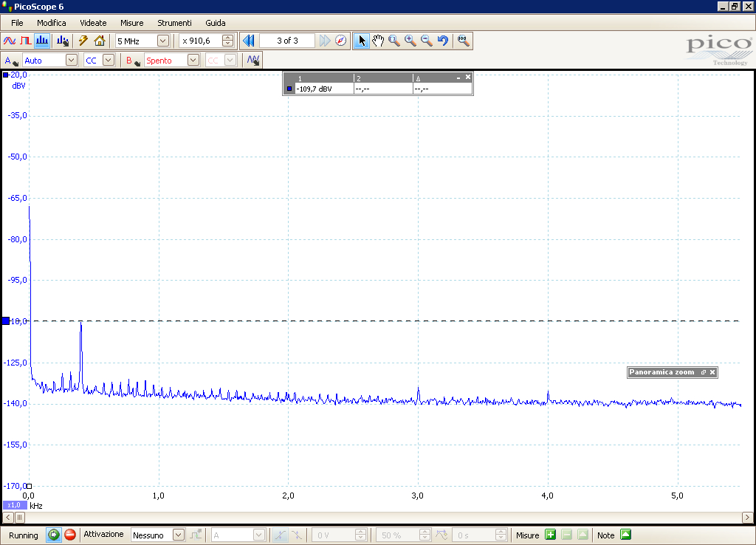
Task: Click the Undo zoom icon
Action: (443, 41)
